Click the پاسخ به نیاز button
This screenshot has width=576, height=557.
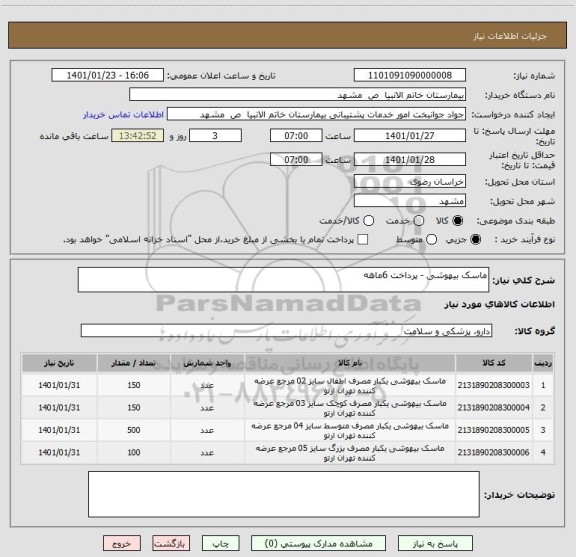[x=435, y=543]
